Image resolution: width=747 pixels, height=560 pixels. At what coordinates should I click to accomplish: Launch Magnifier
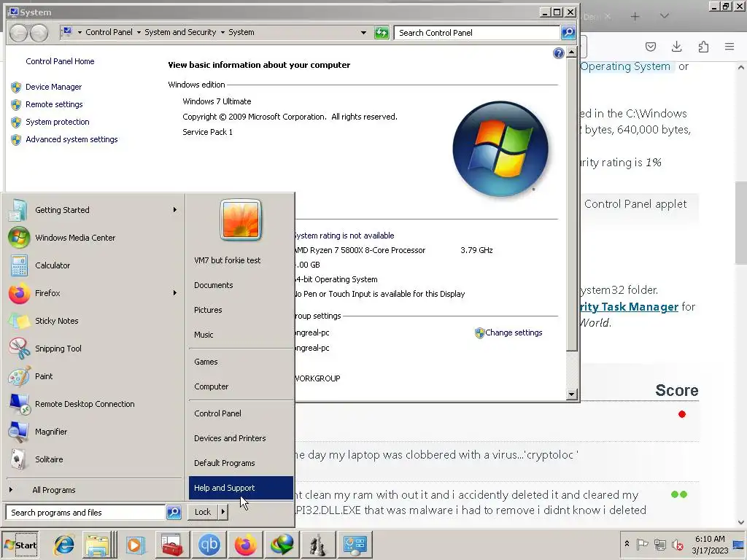point(93,432)
